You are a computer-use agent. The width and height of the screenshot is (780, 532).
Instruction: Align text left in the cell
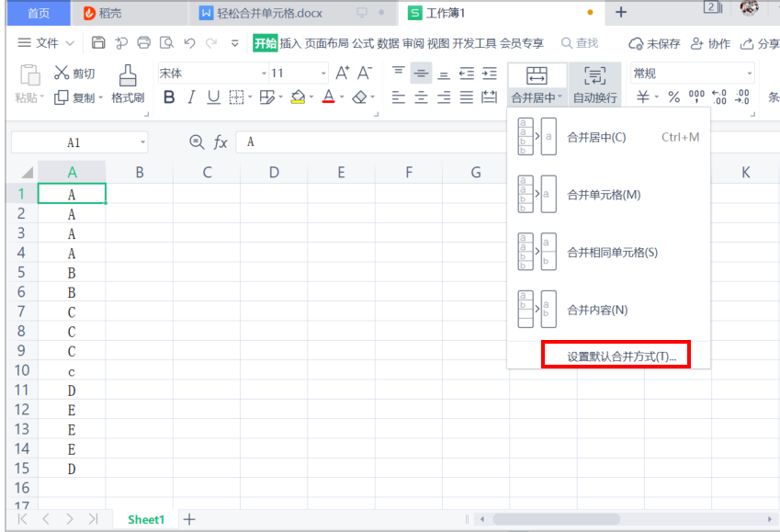tap(399, 97)
